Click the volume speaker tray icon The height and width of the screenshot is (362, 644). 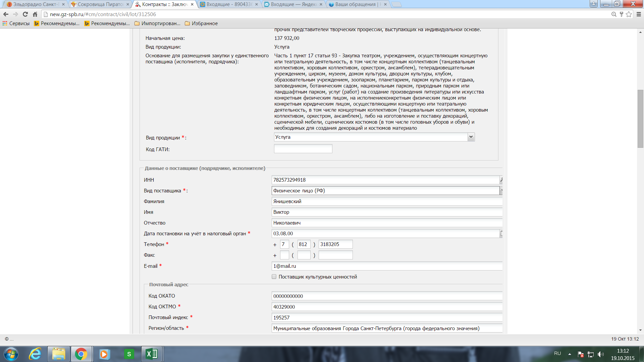click(600, 354)
